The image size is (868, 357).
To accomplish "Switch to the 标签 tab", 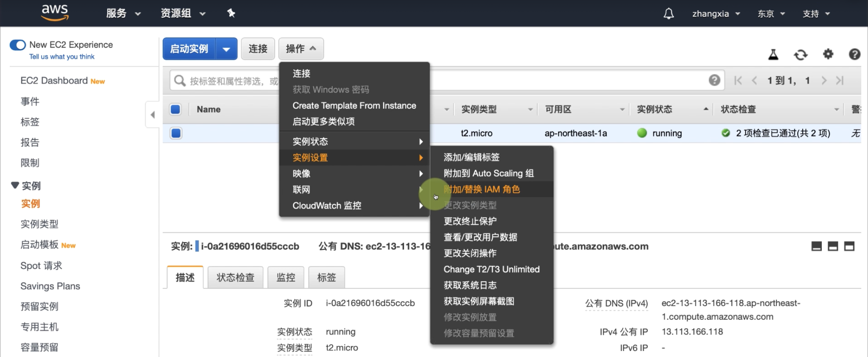I will pyautogui.click(x=326, y=278).
